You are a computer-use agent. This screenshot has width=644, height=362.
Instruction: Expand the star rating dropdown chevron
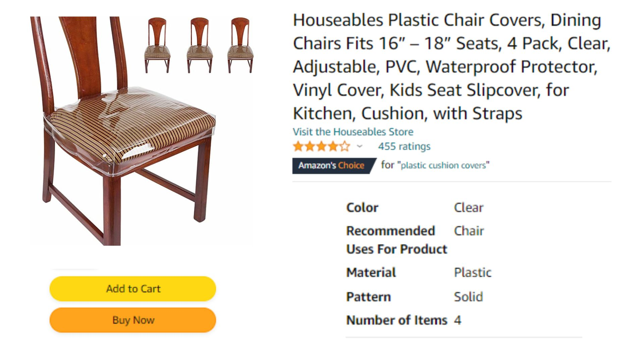360,146
